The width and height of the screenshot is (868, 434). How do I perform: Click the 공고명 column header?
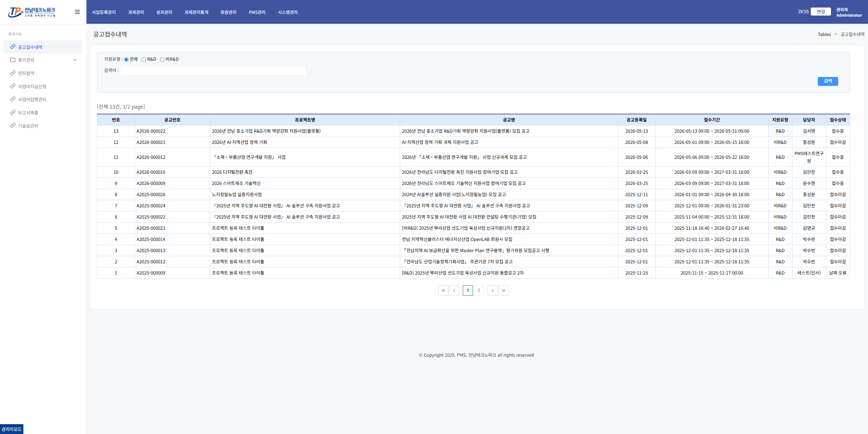(x=509, y=120)
